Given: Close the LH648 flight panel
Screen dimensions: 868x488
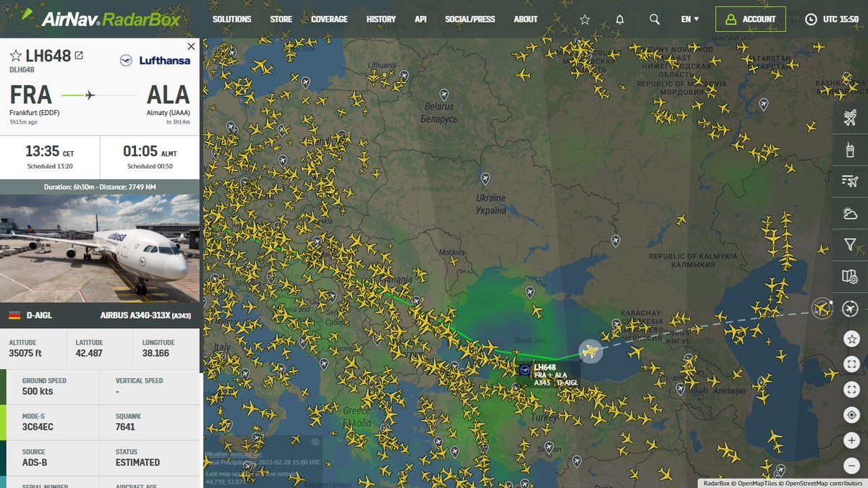Looking at the screenshot, I should pyautogui.click(x=191, y=46).
